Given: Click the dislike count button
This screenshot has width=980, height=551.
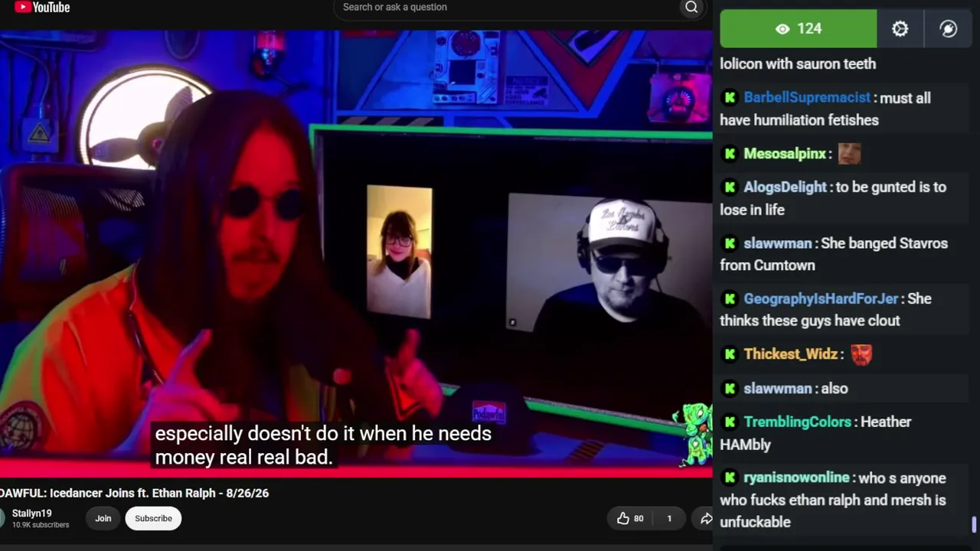Looking at the screenshot, I should tap(669, 519).
